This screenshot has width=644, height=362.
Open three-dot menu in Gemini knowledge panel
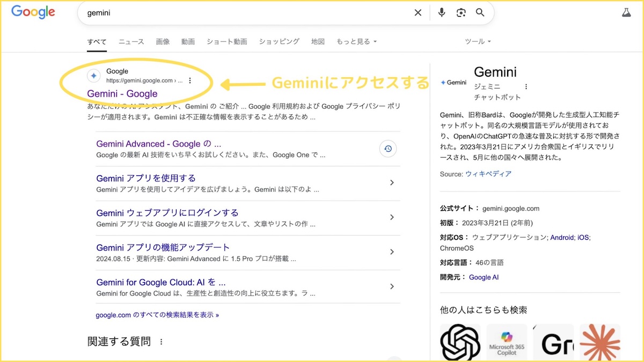tap(526, 86)
